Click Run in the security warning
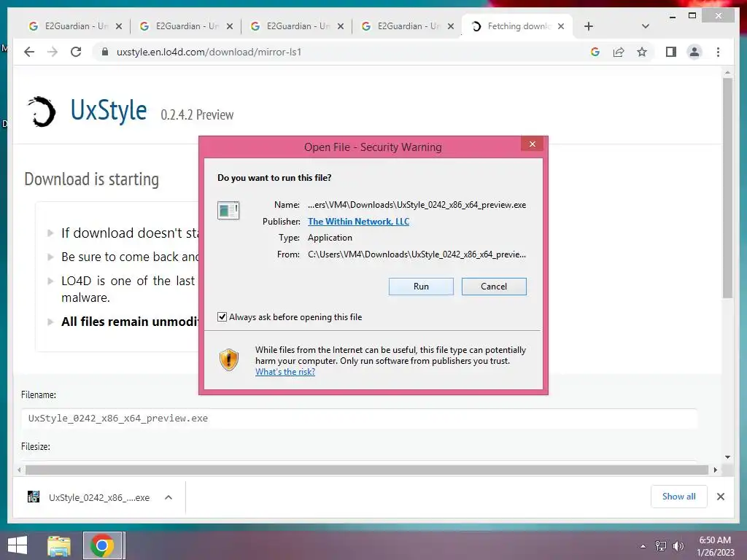This screenshot has width=747, height=560. coord(421,286)
